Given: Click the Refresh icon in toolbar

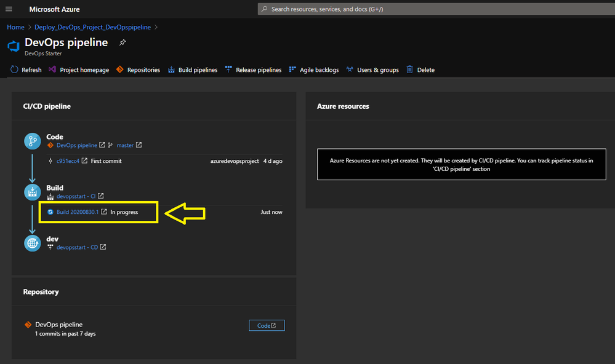Looking at the screenshot, I should [14, 69].
